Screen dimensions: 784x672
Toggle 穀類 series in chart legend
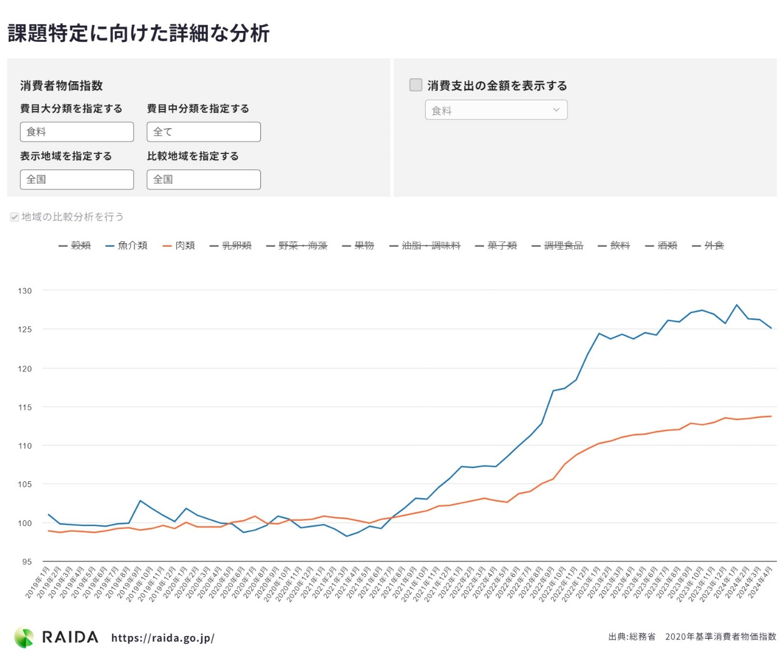(75, 246)
